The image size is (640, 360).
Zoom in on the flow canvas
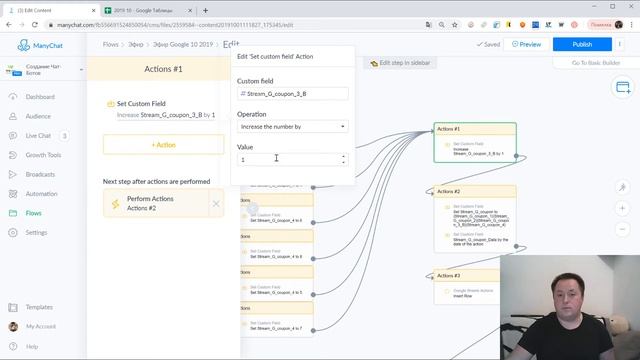click(x=622, y=209)
